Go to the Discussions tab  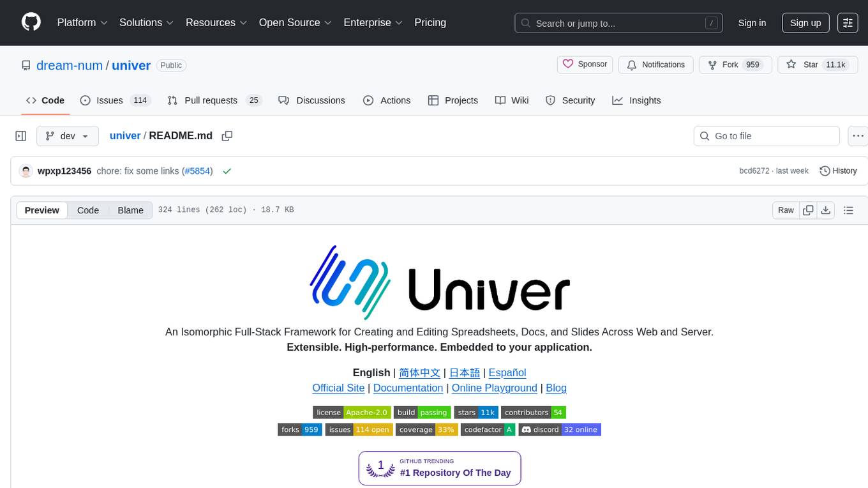[312, 100]
